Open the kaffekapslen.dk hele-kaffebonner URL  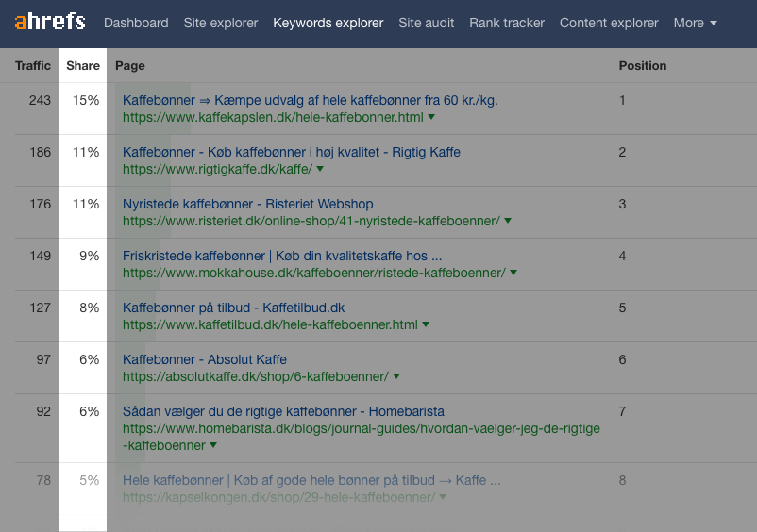tap(273, 117)
